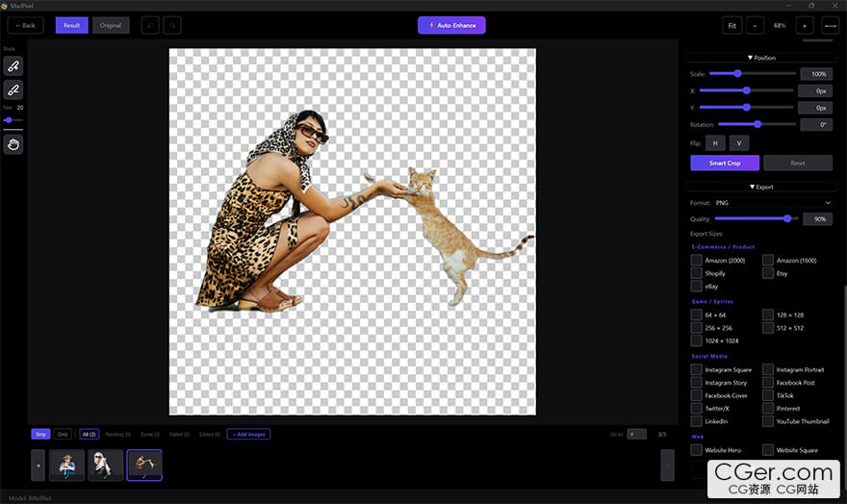Select the first brush tool in Tools
The height and width of the screenshot is (504, 847).
pos(13,65)
